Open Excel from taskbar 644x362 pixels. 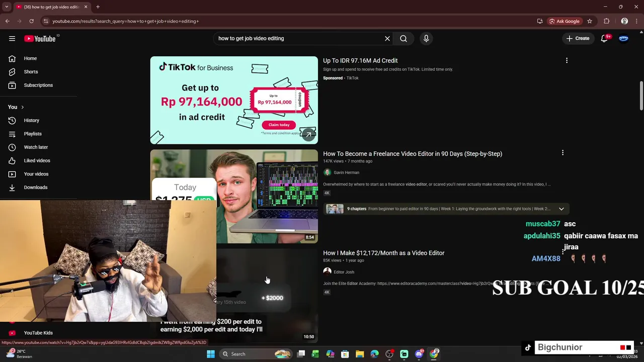click(315, 354)
